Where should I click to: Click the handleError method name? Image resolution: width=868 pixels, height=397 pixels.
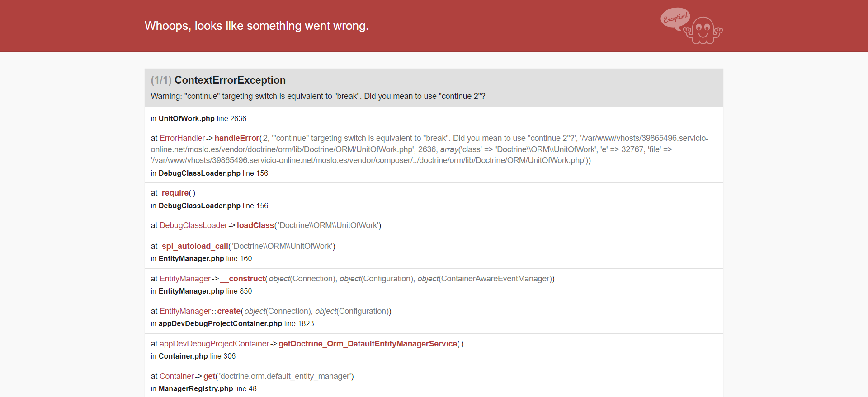237,138
